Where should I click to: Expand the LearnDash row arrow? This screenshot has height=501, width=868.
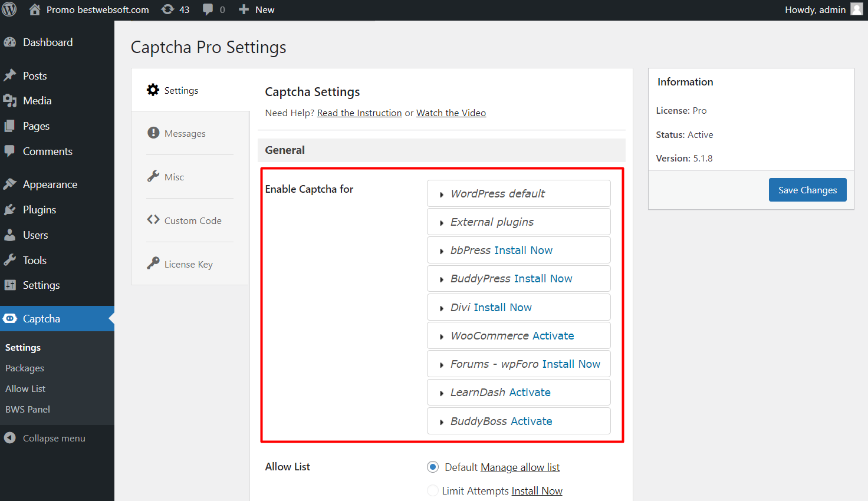point(442,393)
